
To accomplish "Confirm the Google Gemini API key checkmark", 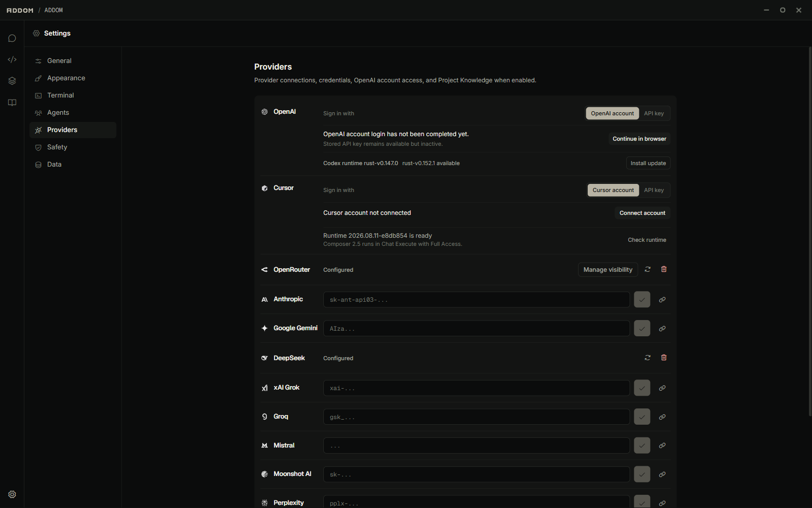I will tap(642, 329).
